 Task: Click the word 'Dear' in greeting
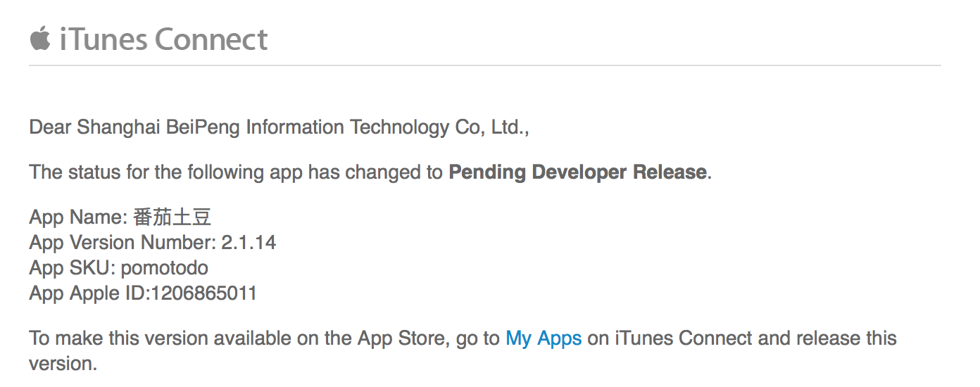[50, 127]
